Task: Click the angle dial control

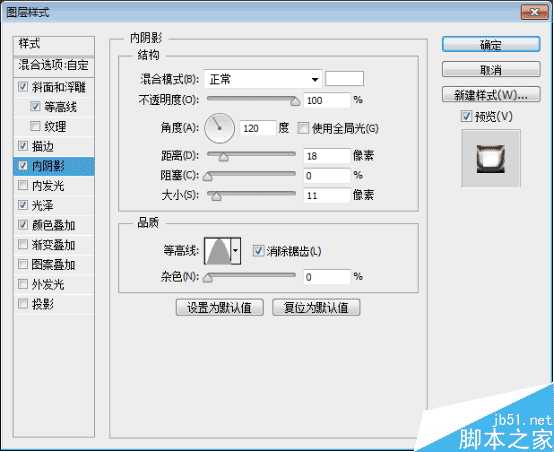Action: coord(220,128)
